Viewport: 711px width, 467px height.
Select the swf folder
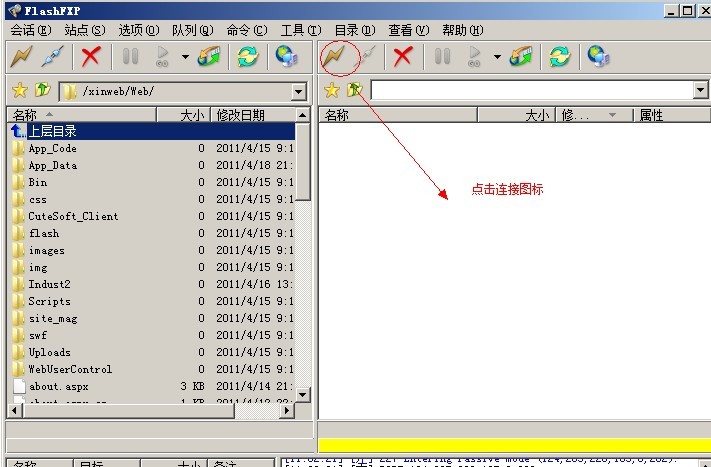pyautogui.click(x=152, y=335)
